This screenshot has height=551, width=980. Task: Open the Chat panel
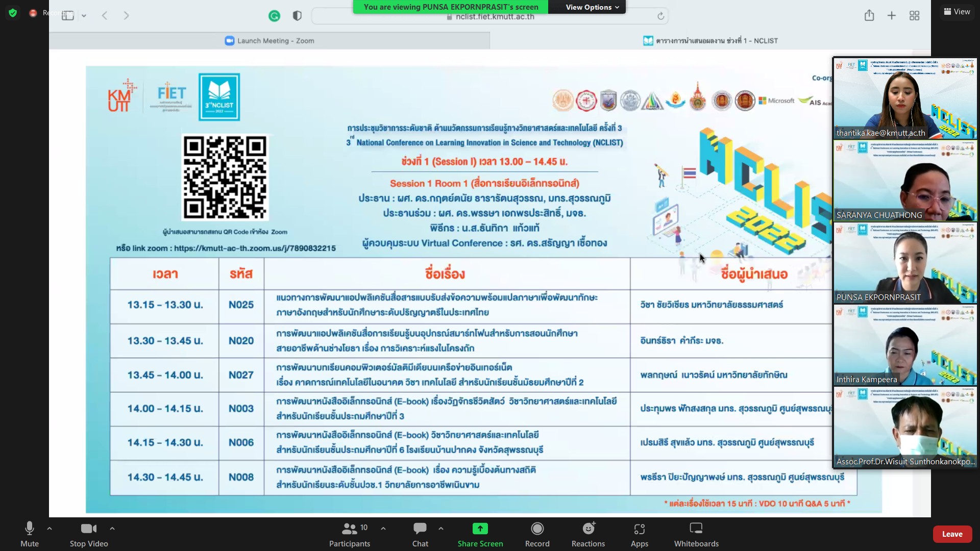tap(420, 534)
